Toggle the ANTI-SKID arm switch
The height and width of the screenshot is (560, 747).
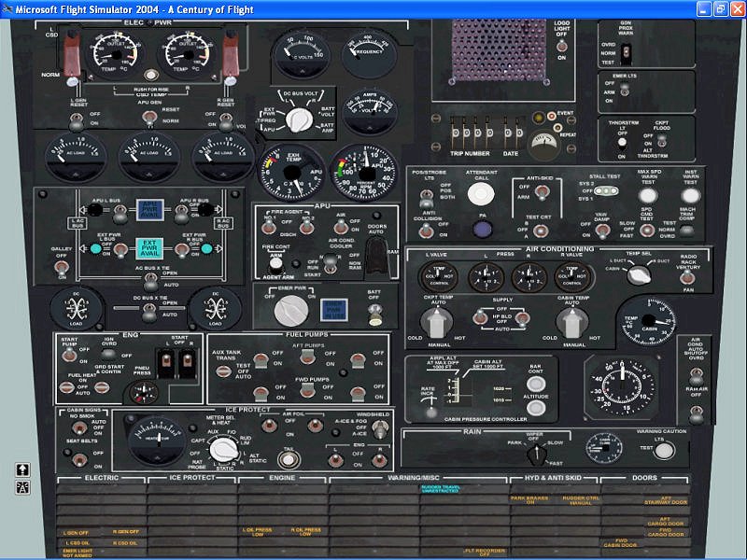tap(541, 192)
